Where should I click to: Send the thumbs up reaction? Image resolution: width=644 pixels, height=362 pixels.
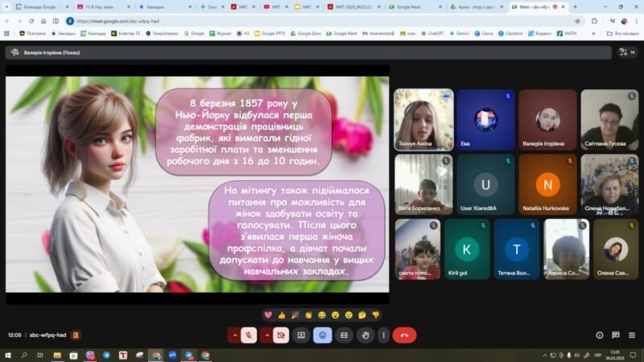281,315
